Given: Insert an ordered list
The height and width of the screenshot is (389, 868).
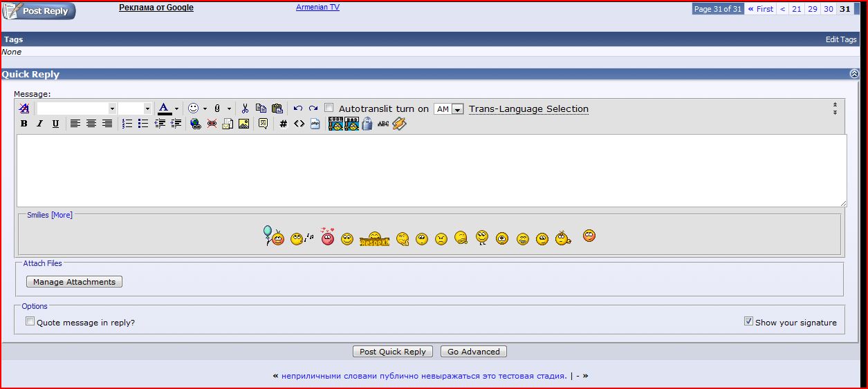Looking at the screenshot, I should click(x=127, y=124).
